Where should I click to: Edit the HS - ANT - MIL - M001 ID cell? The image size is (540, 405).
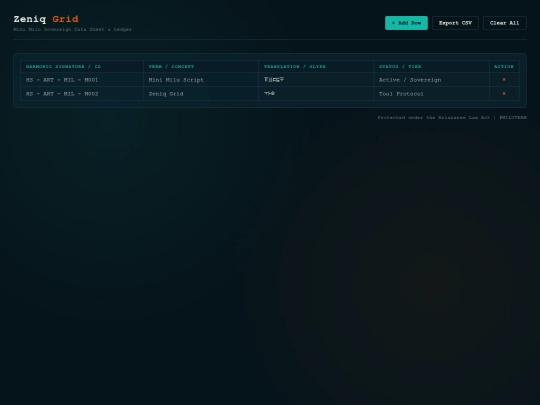tap(82, 80)
